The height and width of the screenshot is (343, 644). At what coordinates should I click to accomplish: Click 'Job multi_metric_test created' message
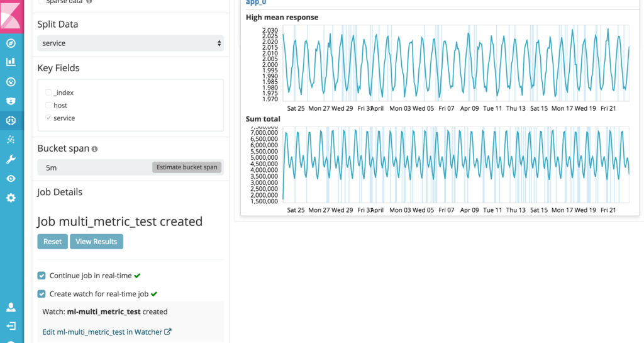click(x=120, y=222)
